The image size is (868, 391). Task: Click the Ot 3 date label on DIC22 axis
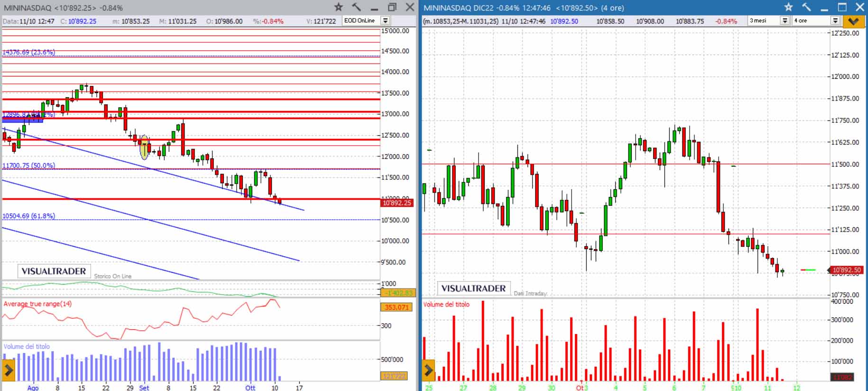(582, 388)
